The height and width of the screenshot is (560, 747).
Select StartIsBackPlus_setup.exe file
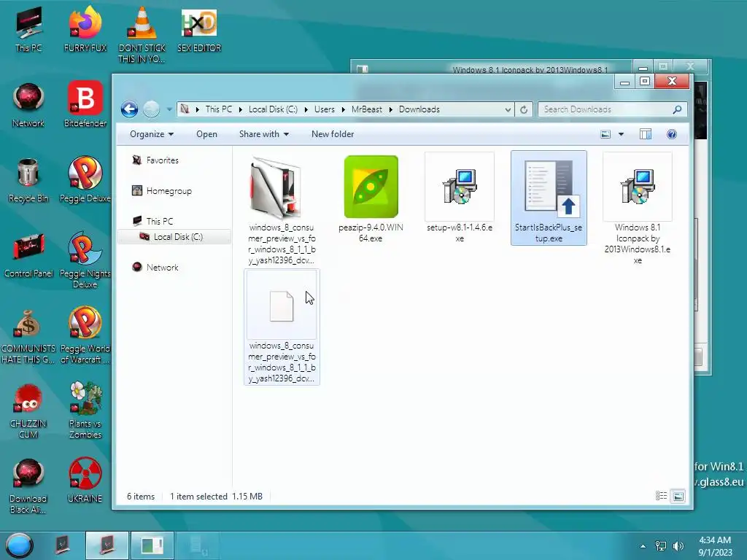coord(549,198)
